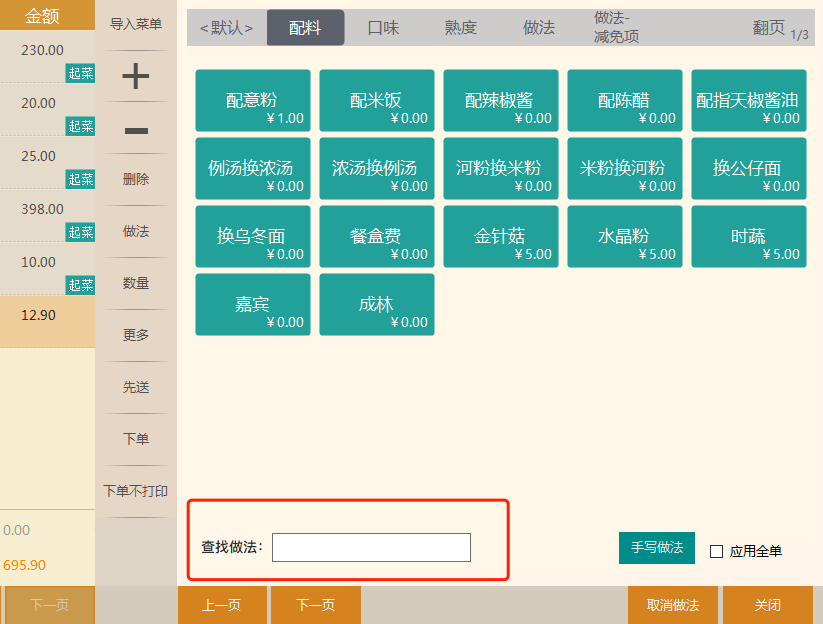Viewport: 823px width, 624px height.
Task: Choose the 配意粉 ingredient option
Action: point(251,100)
